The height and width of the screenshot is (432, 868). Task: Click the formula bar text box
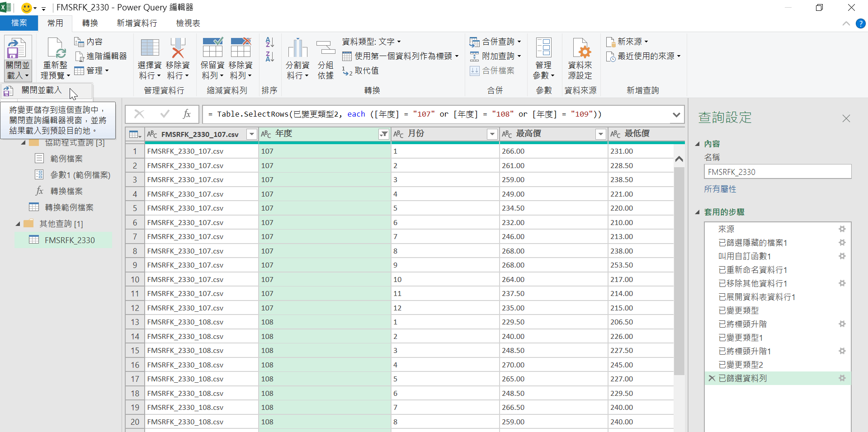point(436,114)
